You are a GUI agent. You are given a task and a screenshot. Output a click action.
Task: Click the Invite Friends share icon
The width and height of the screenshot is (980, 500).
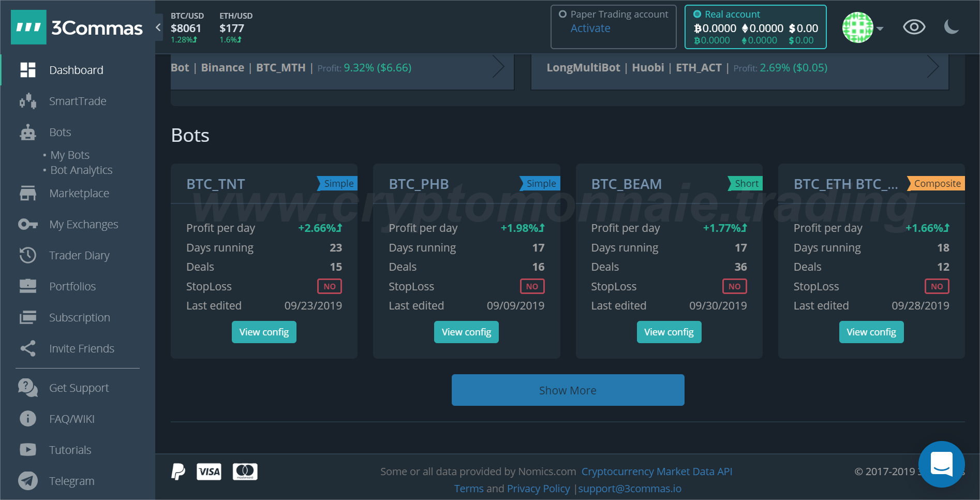coord(28,348)
